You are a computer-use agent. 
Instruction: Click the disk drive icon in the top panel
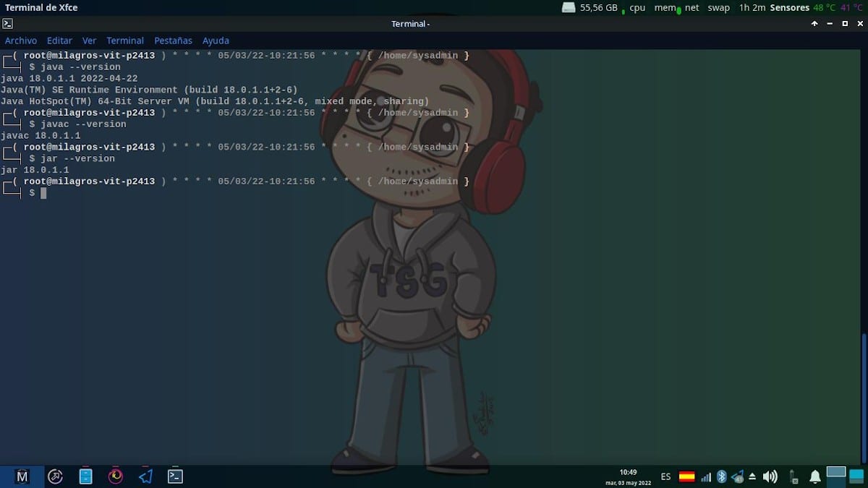click(x=569, y=8)
